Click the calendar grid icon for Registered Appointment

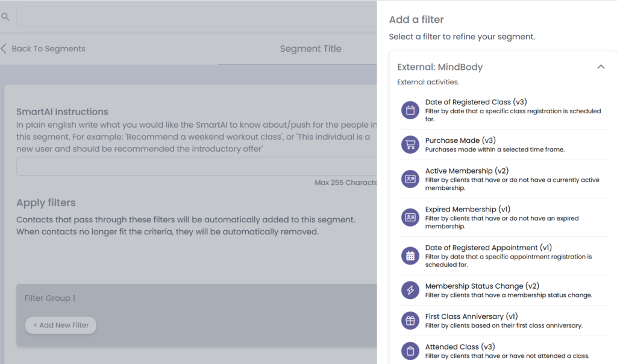pyautogui.click(x=410, y=256)
